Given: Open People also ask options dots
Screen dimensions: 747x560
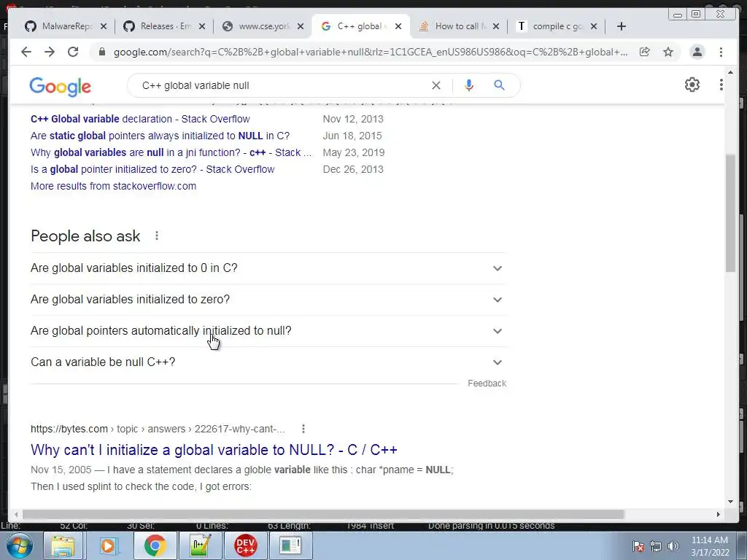Looking at the screenshot, I should click(157, 236).
